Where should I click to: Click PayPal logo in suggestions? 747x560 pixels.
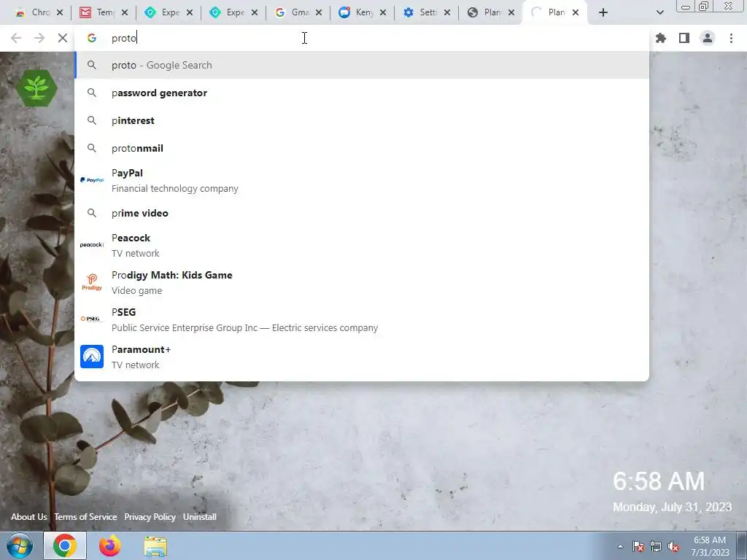[92, 180]
